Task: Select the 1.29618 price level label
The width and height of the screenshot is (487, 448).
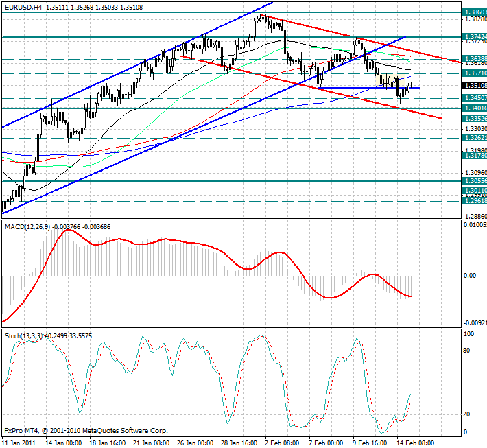Action: point(475,201)
